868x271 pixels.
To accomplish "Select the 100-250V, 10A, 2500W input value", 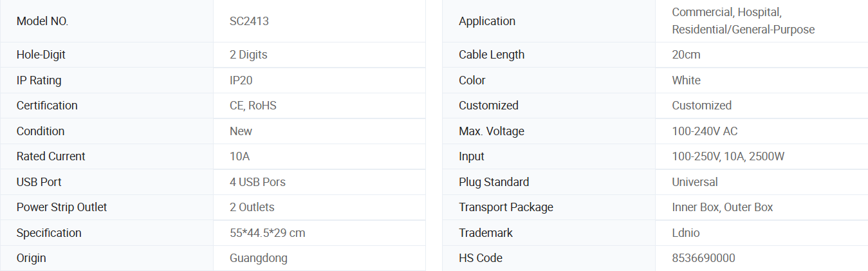I will click(728, 156).
